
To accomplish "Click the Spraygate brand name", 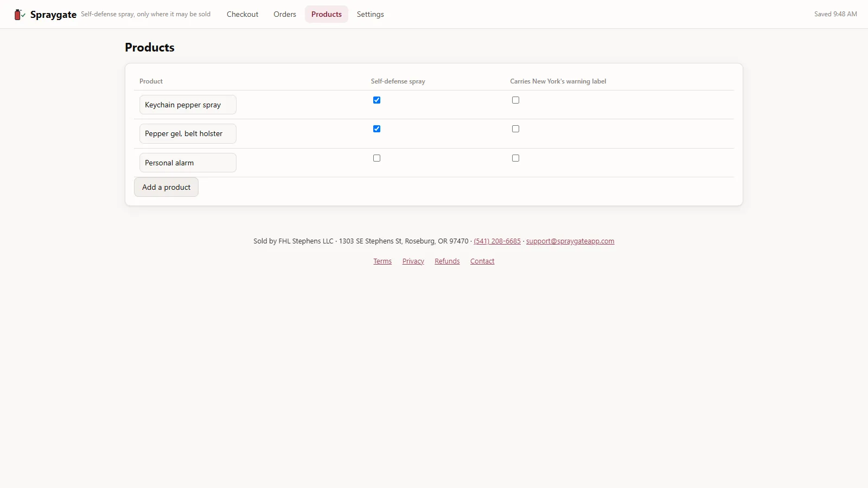I will (53, 15).
